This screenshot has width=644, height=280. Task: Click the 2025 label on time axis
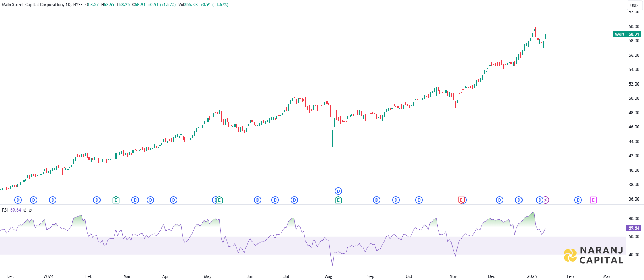(532, 276)
